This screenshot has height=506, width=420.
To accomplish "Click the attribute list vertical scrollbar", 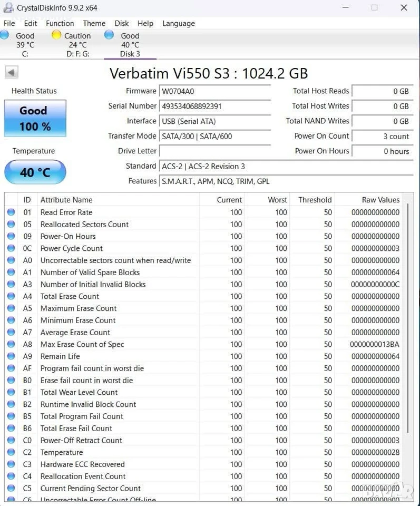I will click(408, 318).
